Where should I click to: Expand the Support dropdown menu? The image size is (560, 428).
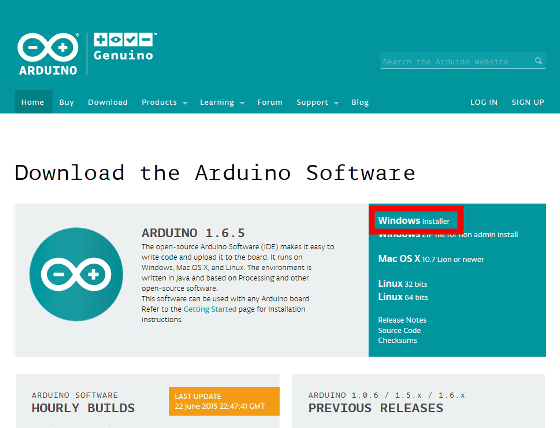tap(318, 103)
